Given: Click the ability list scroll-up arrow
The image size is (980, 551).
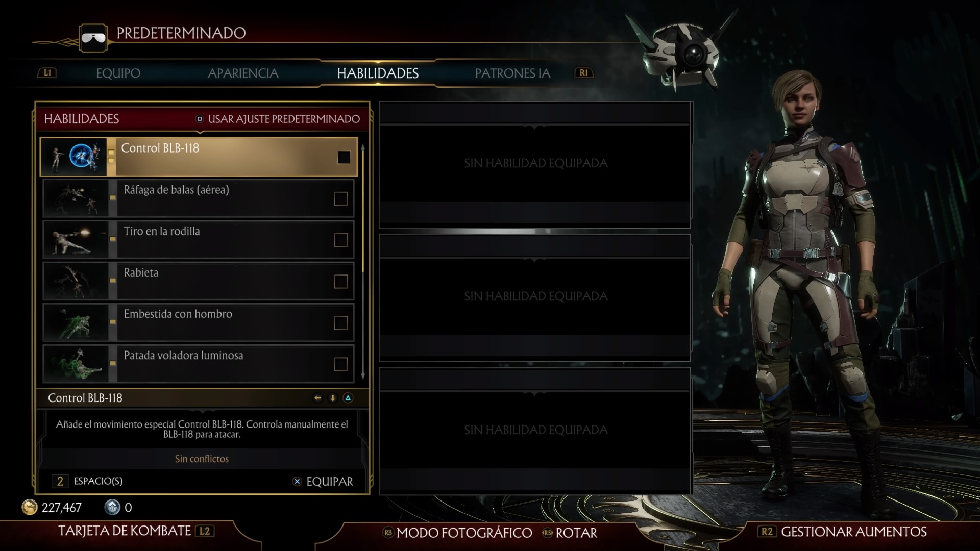Looking at the screenshot, I should [363, 147].
